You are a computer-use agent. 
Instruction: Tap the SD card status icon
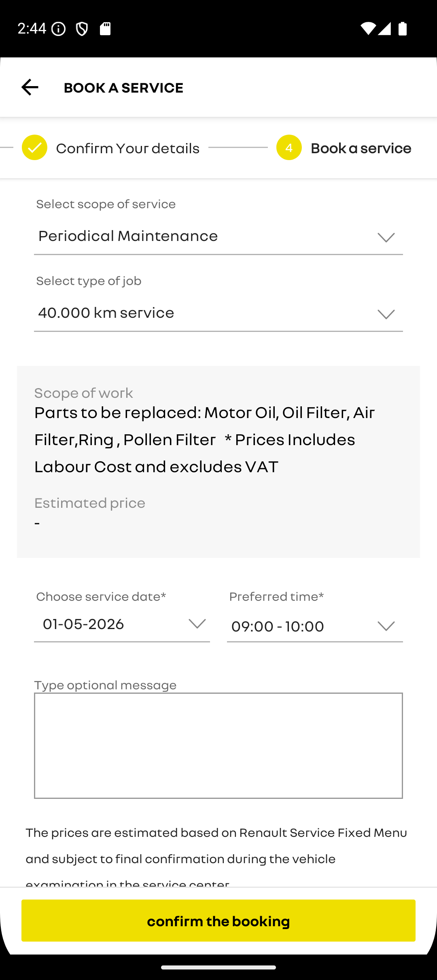point(105,29)
